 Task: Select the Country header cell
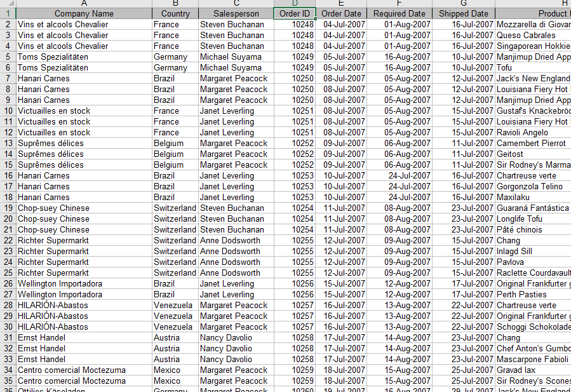click(x=175, y=14)
